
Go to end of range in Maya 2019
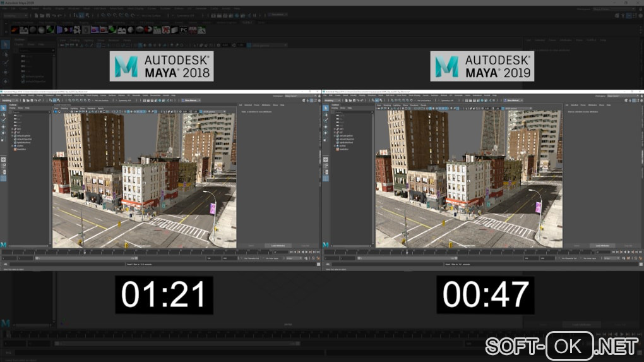[x=640, y=252]
